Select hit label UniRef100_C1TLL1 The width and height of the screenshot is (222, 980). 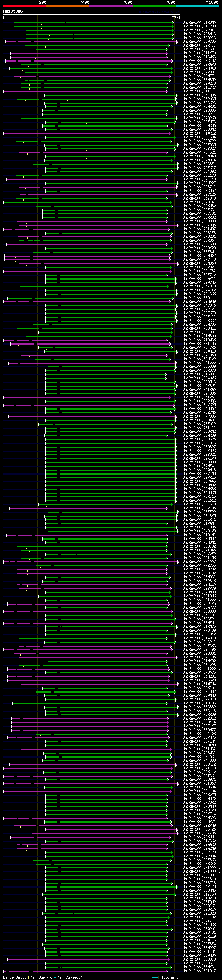[199, 91]
